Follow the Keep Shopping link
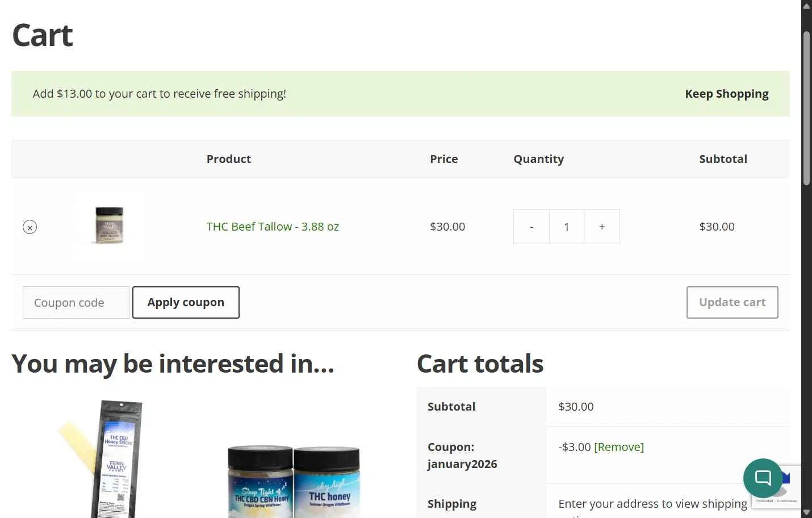This screenshot has height=518, width=812. (x=726, y=94)
